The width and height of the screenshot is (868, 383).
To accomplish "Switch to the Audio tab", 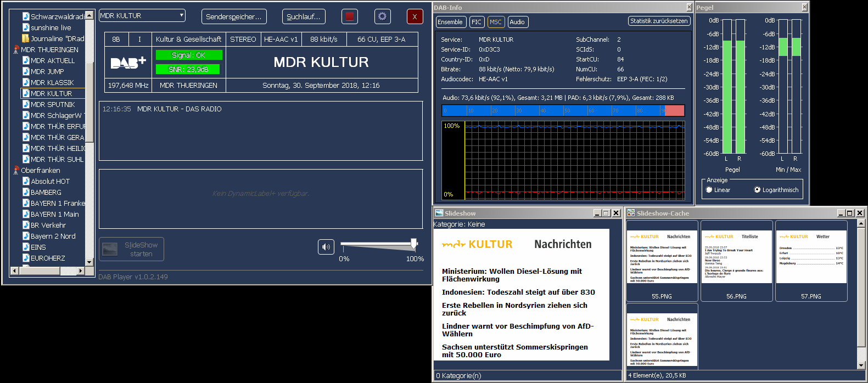I will (517, 22).
